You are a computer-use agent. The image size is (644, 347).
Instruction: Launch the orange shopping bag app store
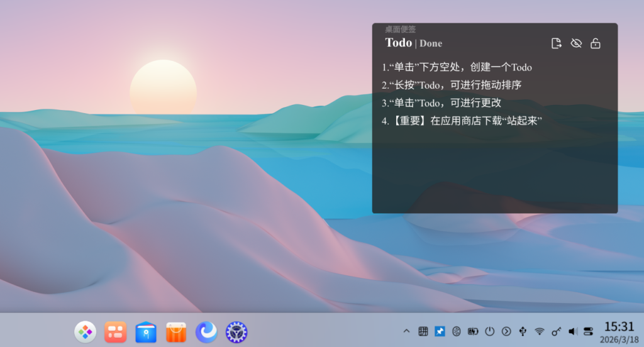click(176, 332)
